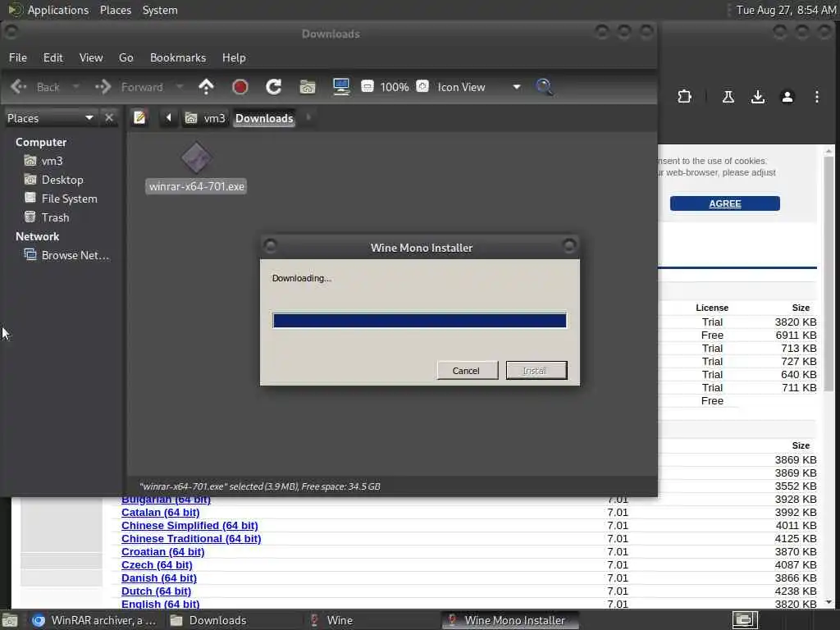Open Dutch (64 bit) link
The height and width of the screenshot is (630, 840).
click(157, 591)
